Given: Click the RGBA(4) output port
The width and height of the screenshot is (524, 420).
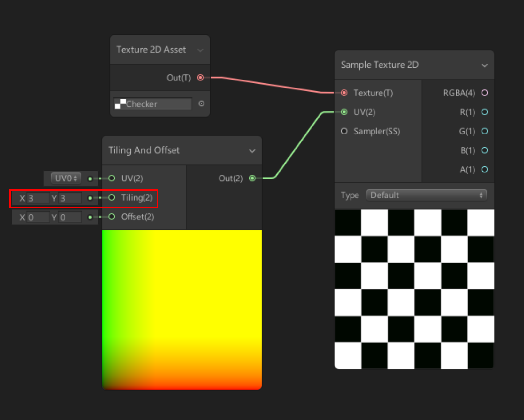Looking at the screenshot, I should click(x=485, y=93).
